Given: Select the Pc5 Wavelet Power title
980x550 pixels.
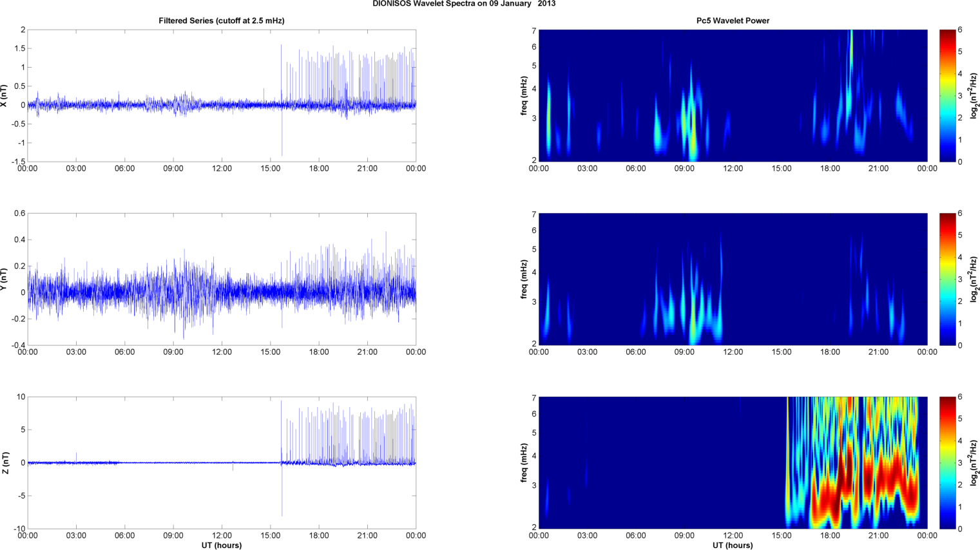Looking at the screenshot, I should click(x=733, y=21).
